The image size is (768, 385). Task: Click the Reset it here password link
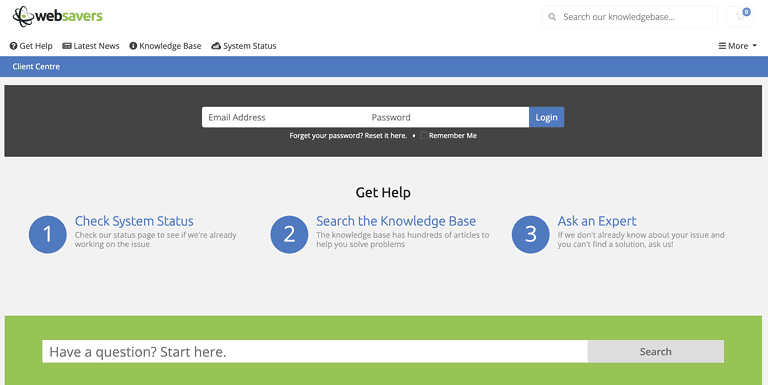click(x=385, y=136)
